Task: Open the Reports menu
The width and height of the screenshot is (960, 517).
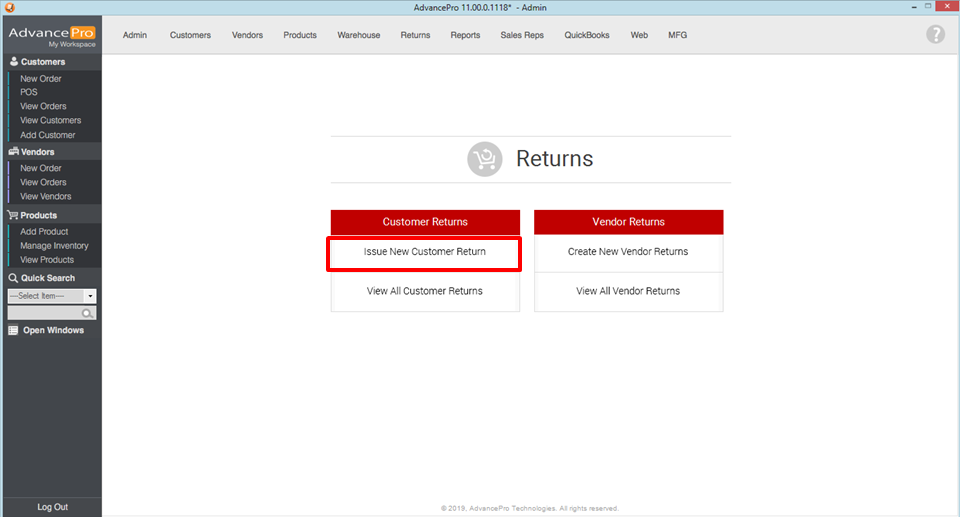Action: [x=465, y=35]
